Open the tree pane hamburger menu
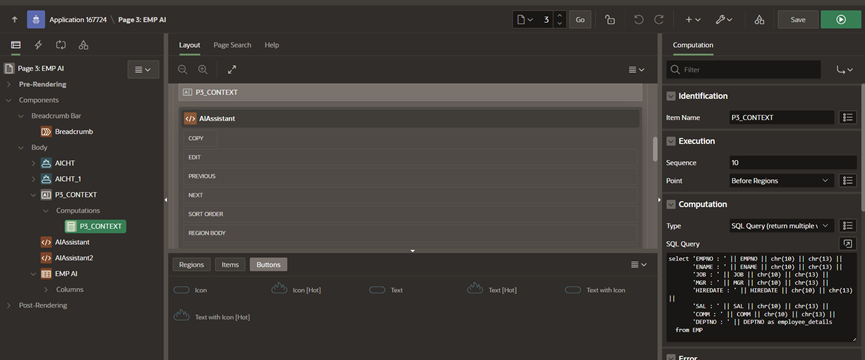 (143, 69)
